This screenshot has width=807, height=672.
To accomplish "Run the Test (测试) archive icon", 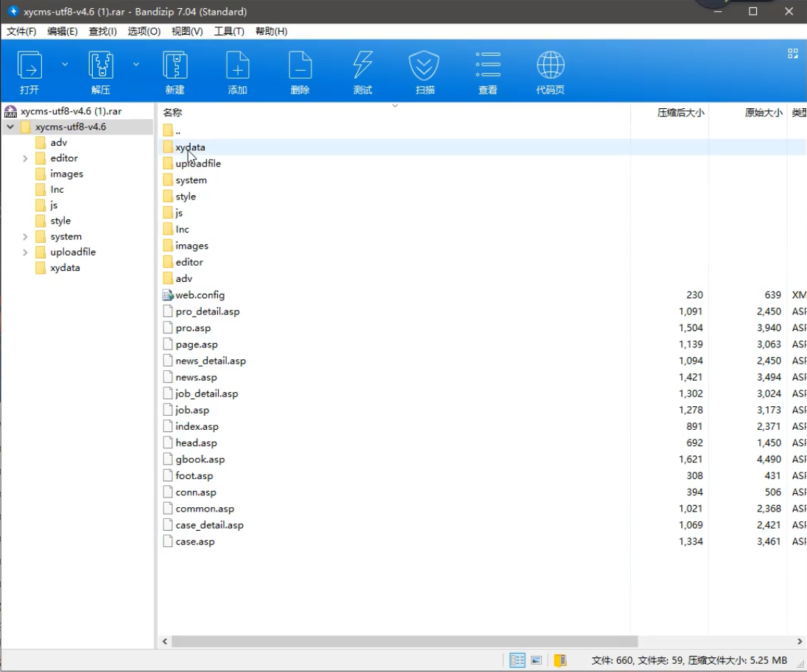I will 362,66.
